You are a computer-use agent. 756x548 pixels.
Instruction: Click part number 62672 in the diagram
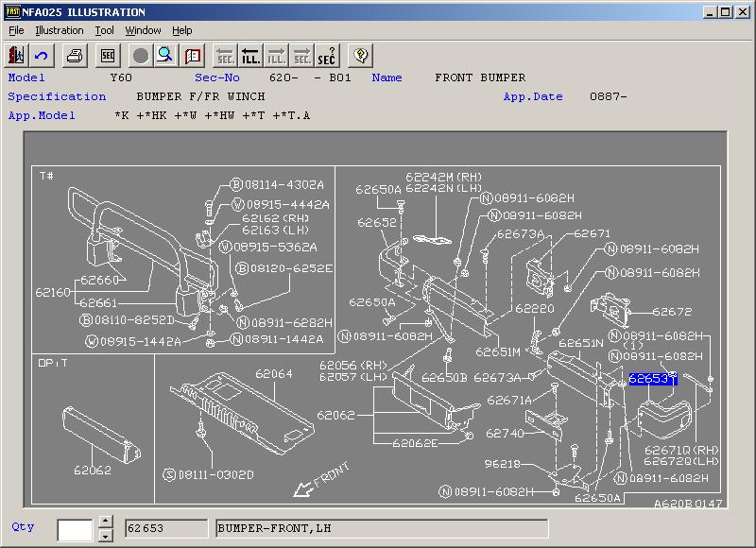tap(672, 311)
